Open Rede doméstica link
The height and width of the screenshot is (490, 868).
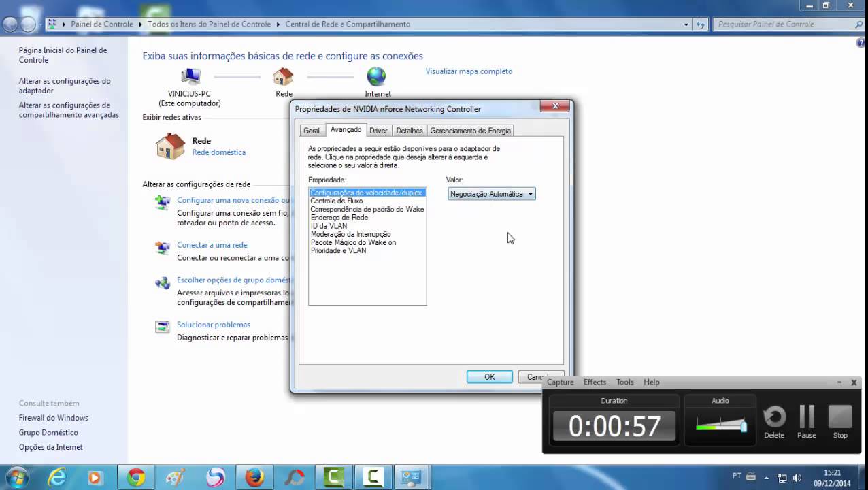pos(219,152)
